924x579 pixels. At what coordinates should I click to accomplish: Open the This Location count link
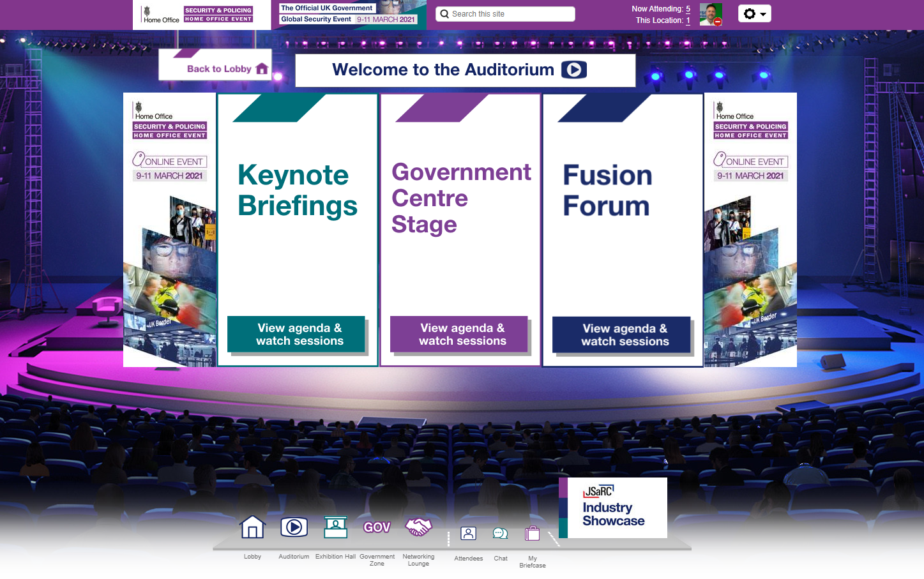pos(688,20)
